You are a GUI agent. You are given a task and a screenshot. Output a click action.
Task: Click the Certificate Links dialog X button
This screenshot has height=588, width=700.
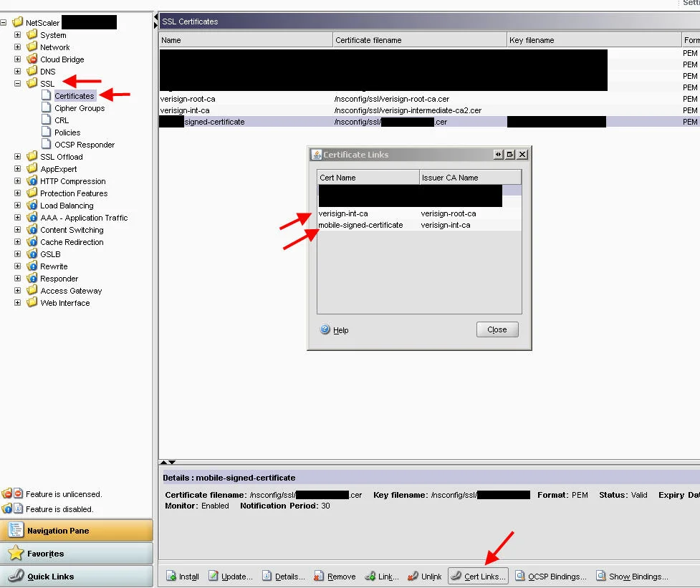point(522,155)
